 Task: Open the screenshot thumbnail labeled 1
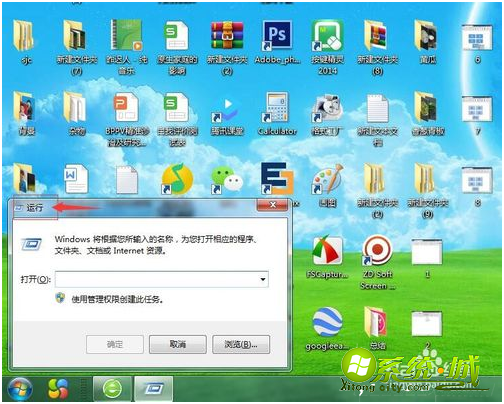(x=427, y=251)
